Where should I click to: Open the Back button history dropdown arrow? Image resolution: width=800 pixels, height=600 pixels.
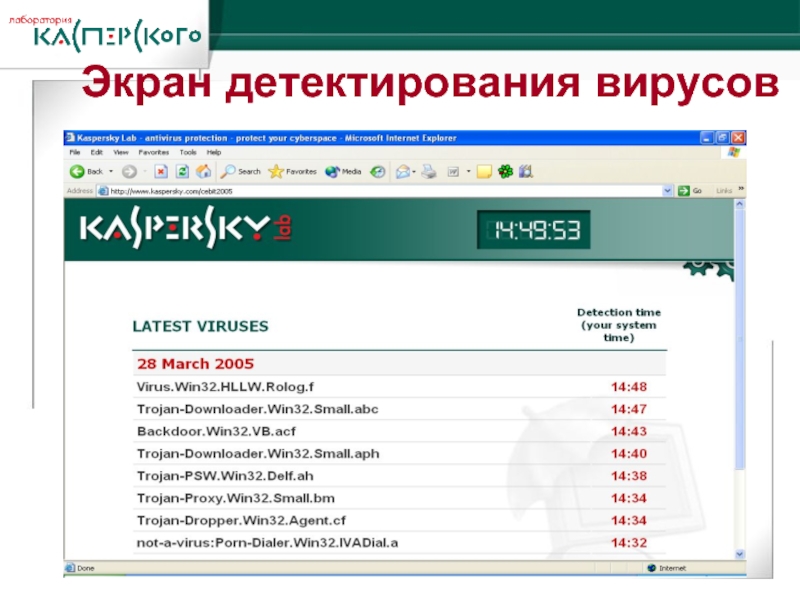[x=111, y=171]
